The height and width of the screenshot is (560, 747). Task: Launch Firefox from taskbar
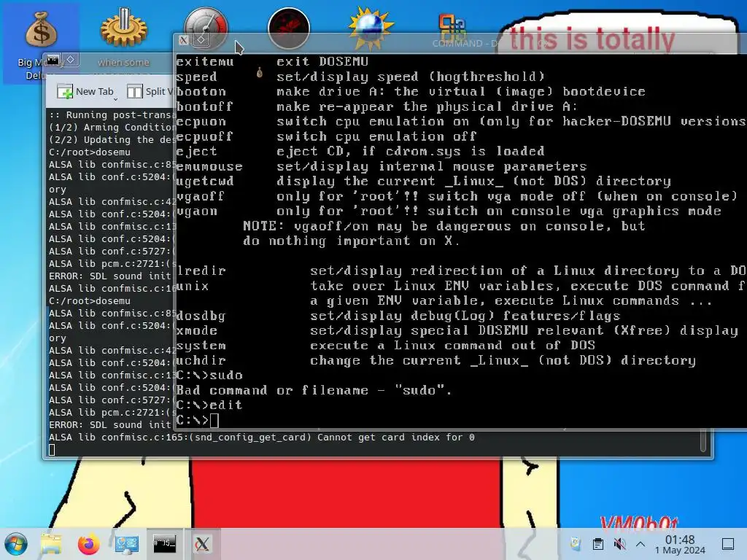(x=88, y=544)
